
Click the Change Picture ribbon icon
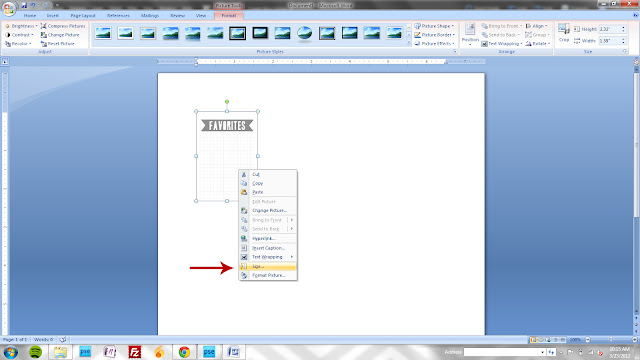click(44, 35)
